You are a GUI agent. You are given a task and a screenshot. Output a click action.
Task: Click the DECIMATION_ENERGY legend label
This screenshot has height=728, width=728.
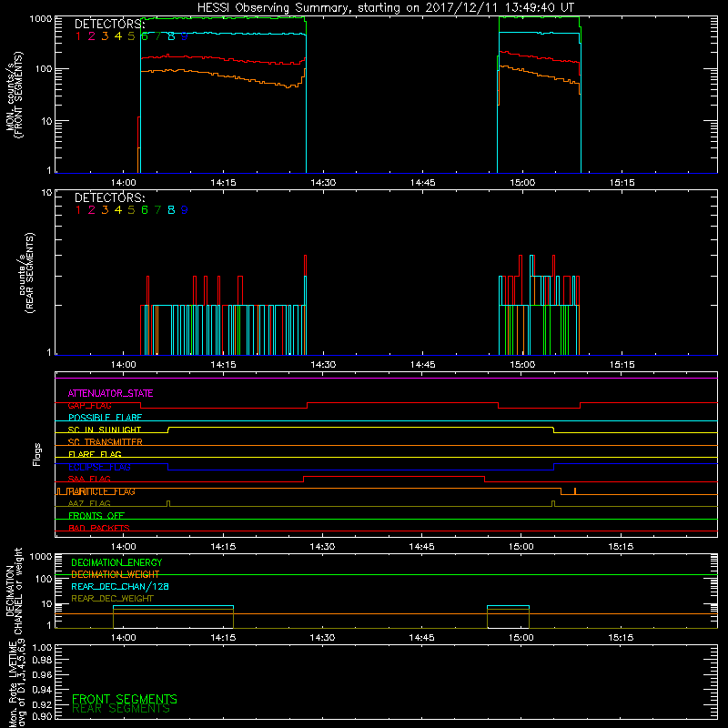click(x=116, y=562)
